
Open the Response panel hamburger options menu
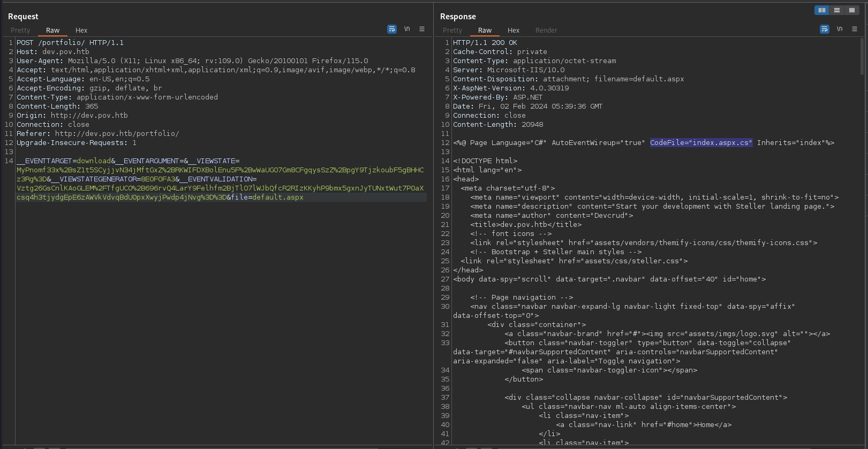[855, 29]
